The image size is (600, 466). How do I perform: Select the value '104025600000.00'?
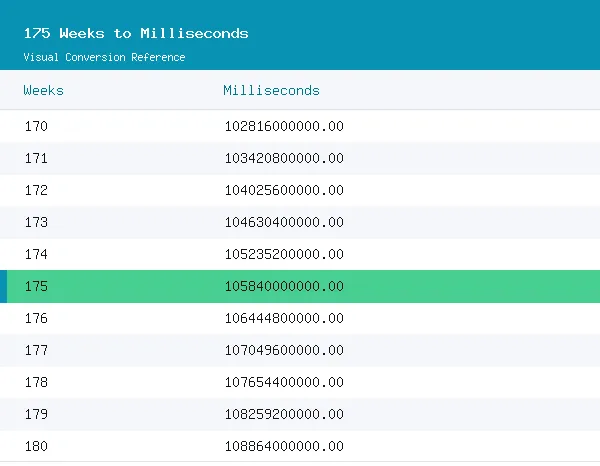[284, 190]
